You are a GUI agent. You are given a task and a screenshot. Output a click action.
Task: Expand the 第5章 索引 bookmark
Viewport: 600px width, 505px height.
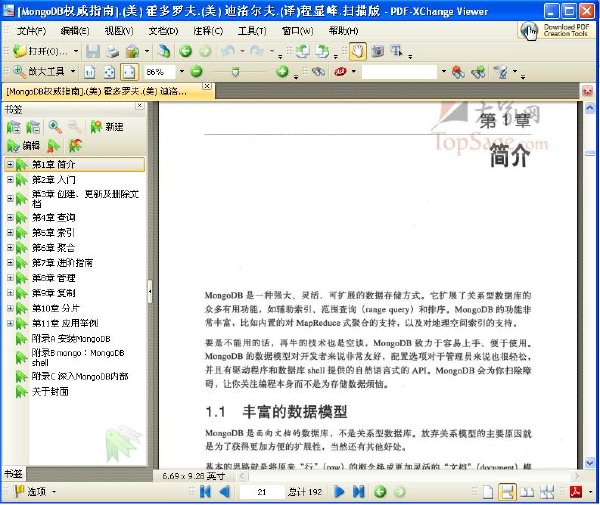10,233
